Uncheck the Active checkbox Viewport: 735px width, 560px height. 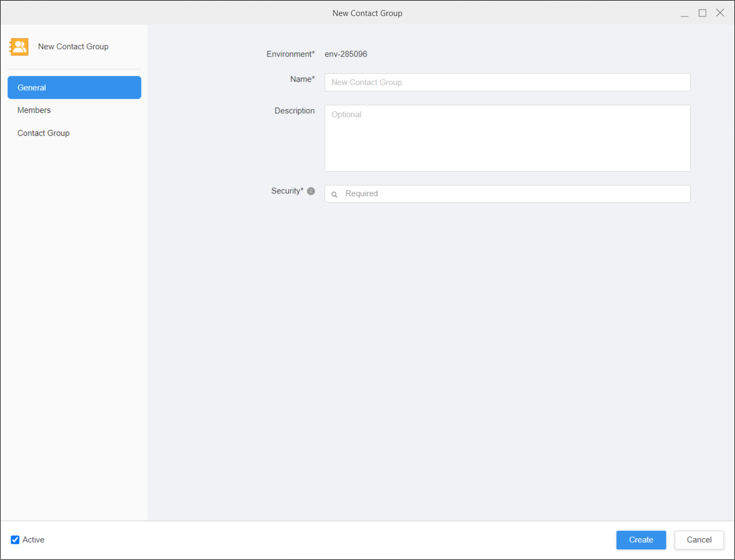[x=15, y=540]
